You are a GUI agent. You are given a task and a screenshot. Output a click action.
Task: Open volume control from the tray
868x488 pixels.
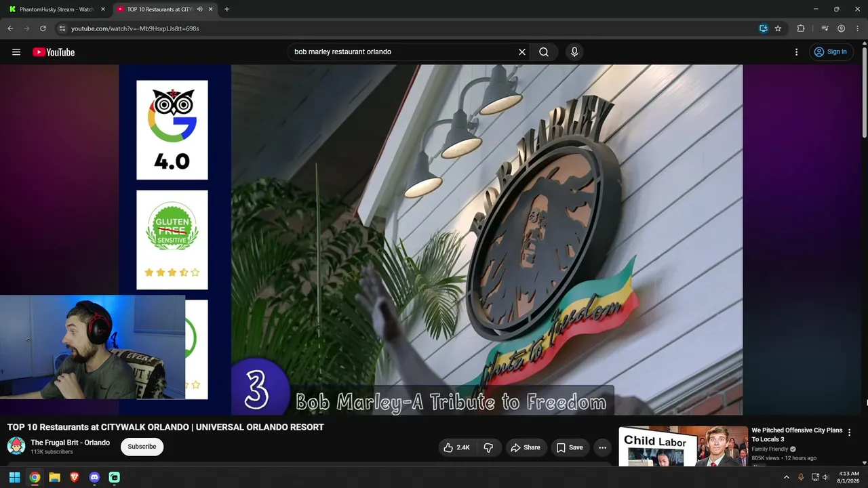pyautogui.click(x=825, y=477)
